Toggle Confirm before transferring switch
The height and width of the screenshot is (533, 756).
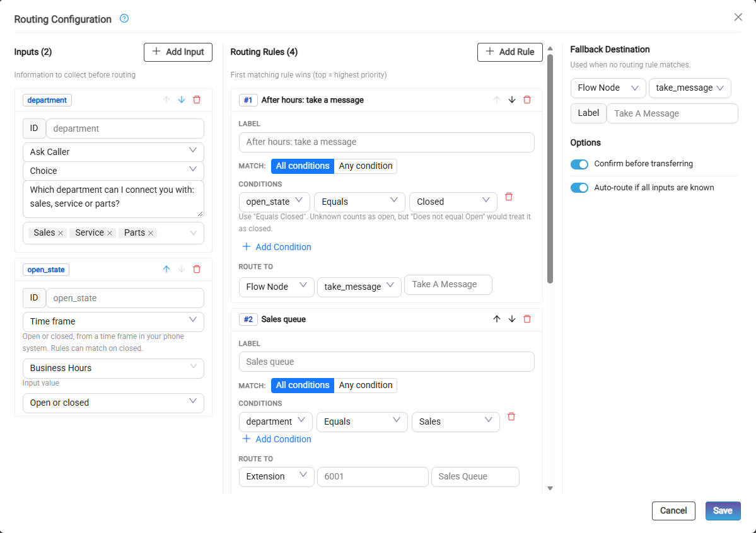[579, 164]
